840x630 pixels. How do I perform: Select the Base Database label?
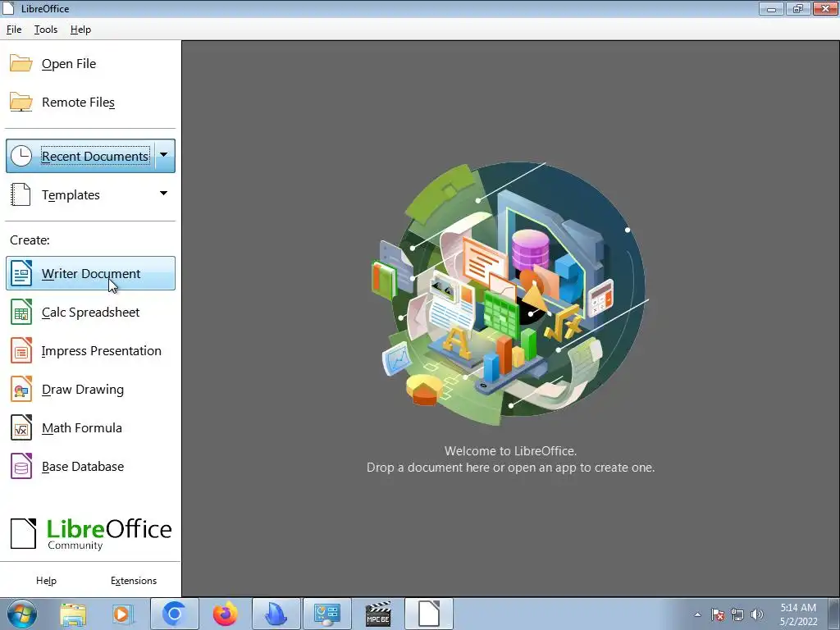83,467
